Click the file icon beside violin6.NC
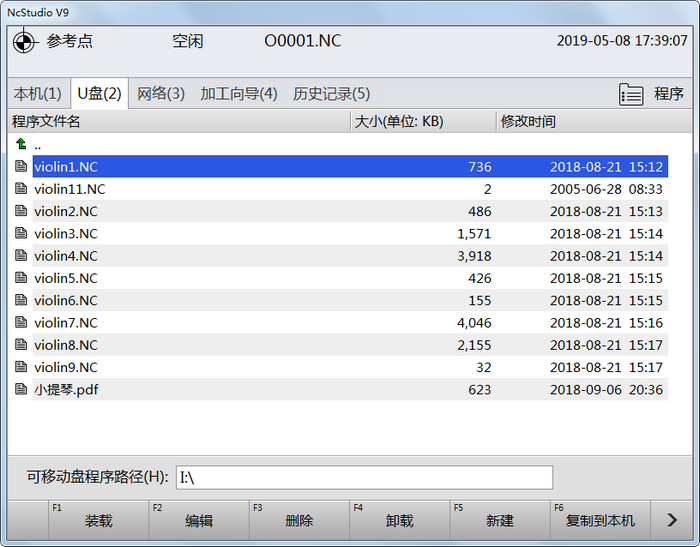 [x=21, y=300]
